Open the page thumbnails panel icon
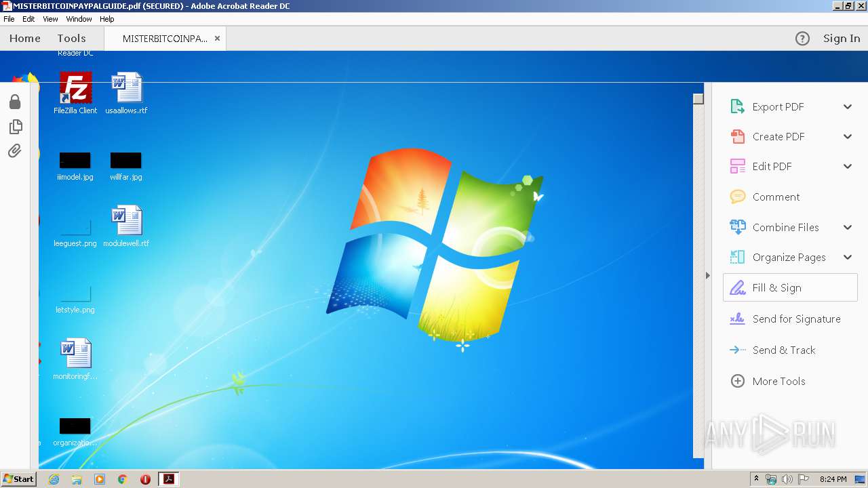The height and width of the screenshot is (488, 868). click(x=15, y=127)
